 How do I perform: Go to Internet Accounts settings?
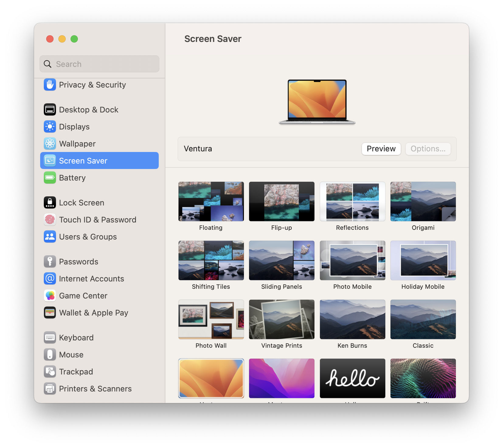coord(91,279)
